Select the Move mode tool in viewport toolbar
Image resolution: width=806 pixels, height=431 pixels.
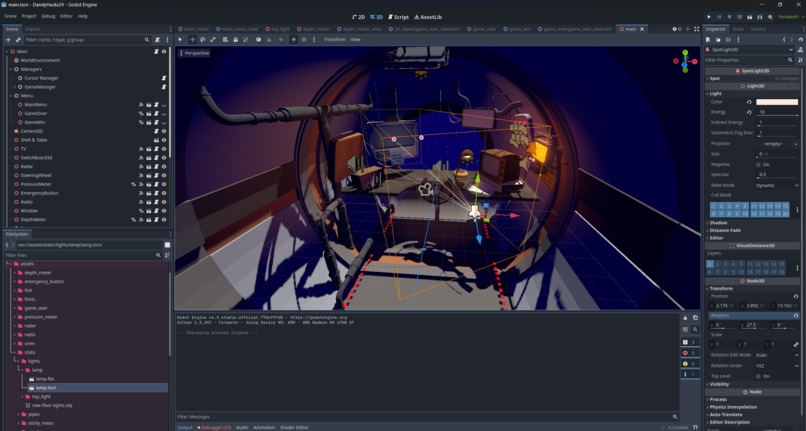pyautogui.click(x=192, y=40)
